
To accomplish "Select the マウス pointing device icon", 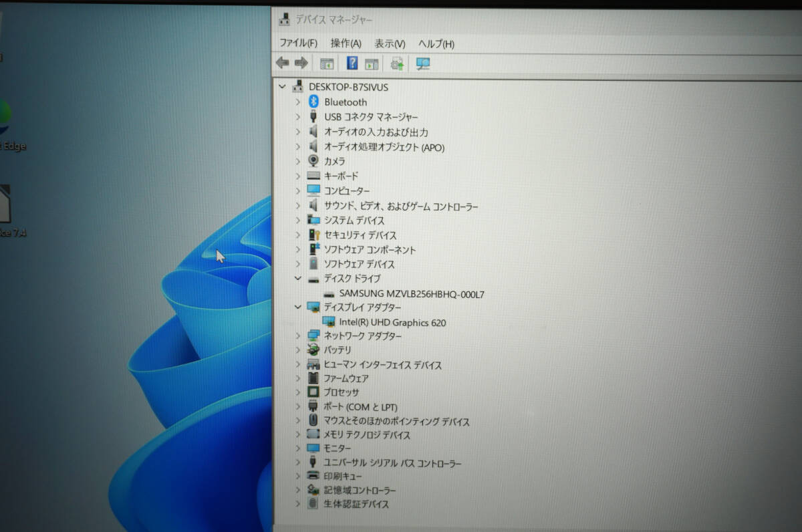I will pyautogui.click(x=313, y=421).
